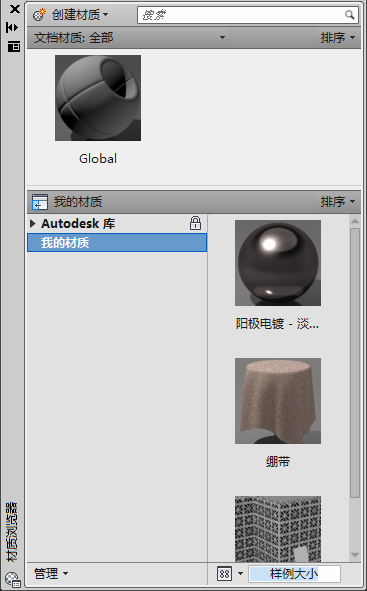Open 排序 menu for document materials
This screenshot has height=591, width=367.
tap(338, 38)
